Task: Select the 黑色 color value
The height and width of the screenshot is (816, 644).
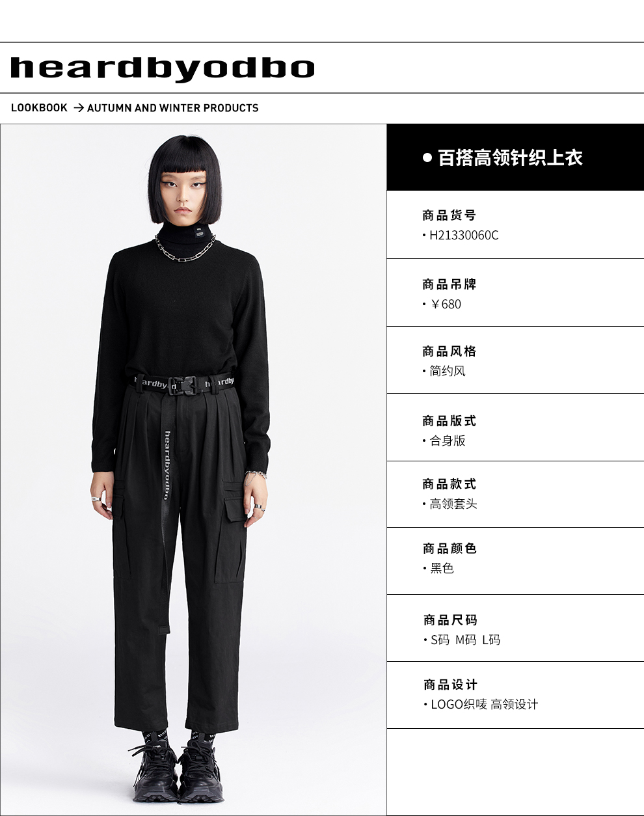Action: point(442,568)
